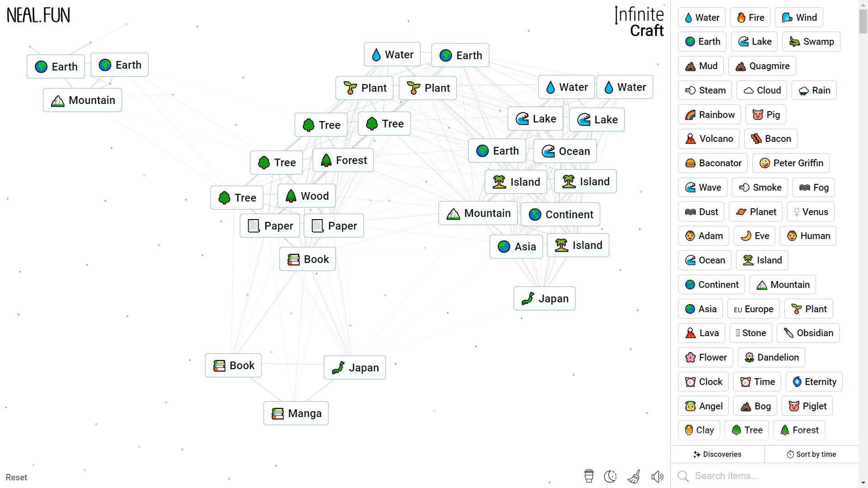
Task: Click the Peter Griffin element icon
Action: (x=764, y=163)
